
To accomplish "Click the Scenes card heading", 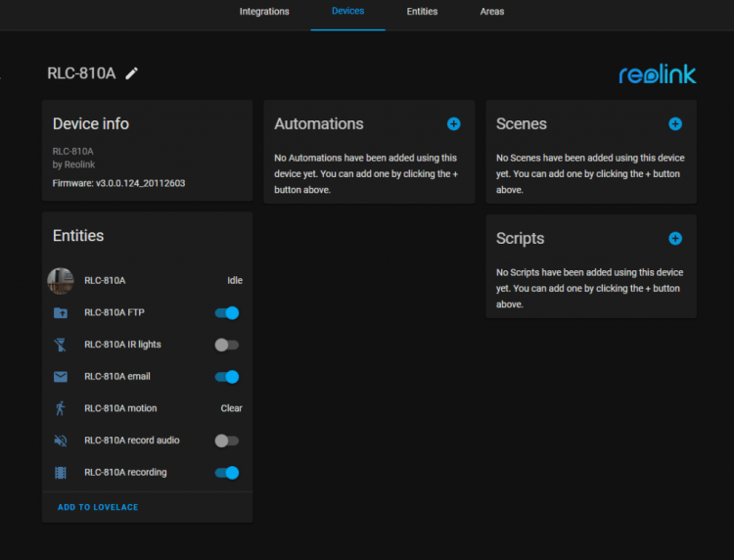I will pyautogui.click(x=522, y=123).
